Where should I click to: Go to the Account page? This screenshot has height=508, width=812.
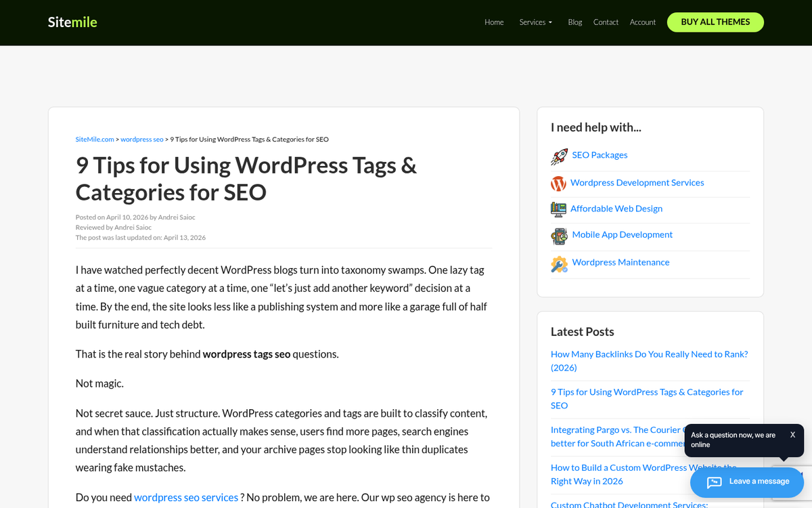point(642,22)
